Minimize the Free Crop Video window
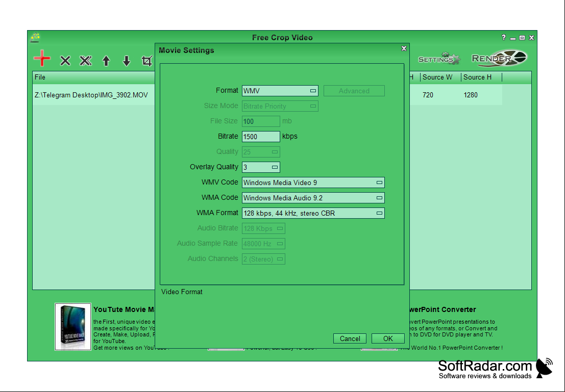Viewport: 565px width, 392px height. 513,38
